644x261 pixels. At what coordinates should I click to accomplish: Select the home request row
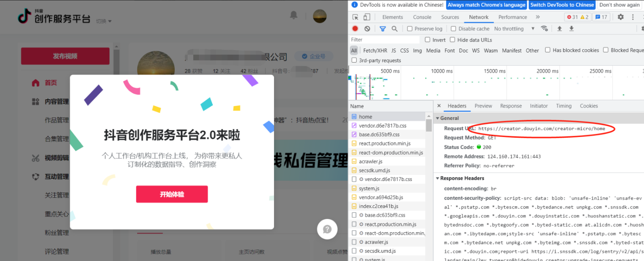[x=387, y=117]
